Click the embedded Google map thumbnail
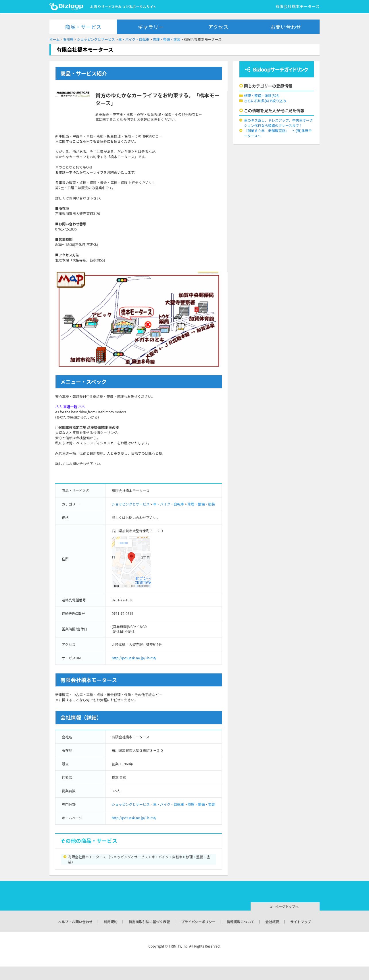The image size is (369, 980). pos(131,562)
